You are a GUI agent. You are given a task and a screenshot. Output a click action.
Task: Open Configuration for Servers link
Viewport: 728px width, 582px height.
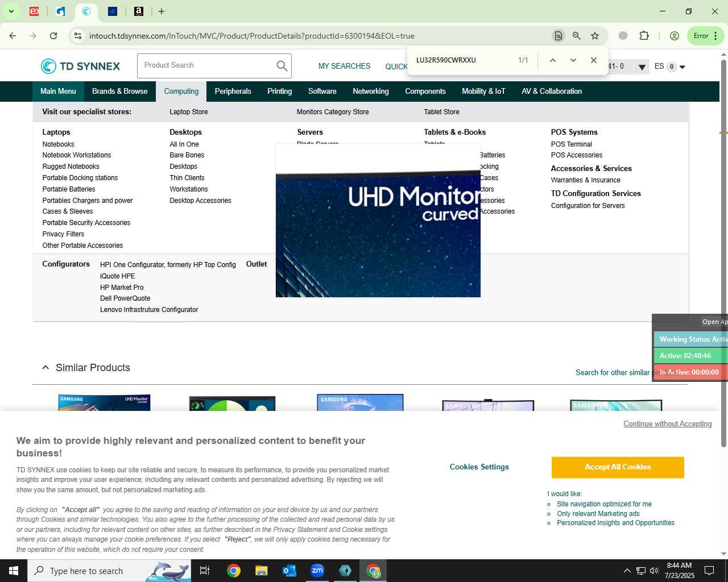(x=588, y=206)
